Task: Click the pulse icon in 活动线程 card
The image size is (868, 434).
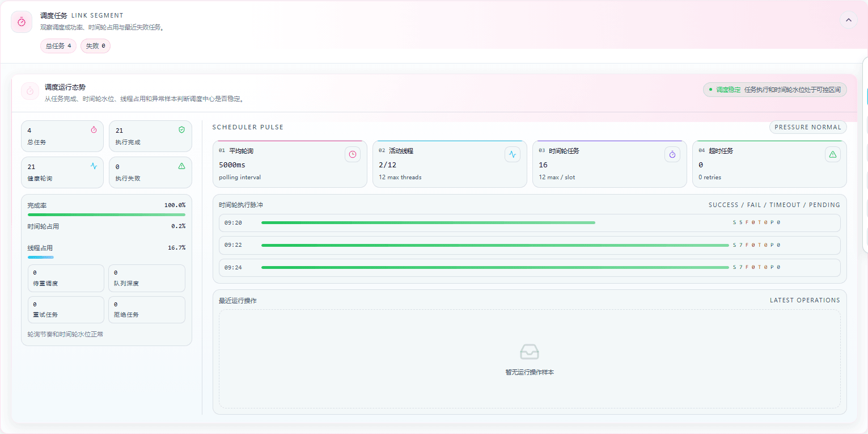Action: pos(513,154)
